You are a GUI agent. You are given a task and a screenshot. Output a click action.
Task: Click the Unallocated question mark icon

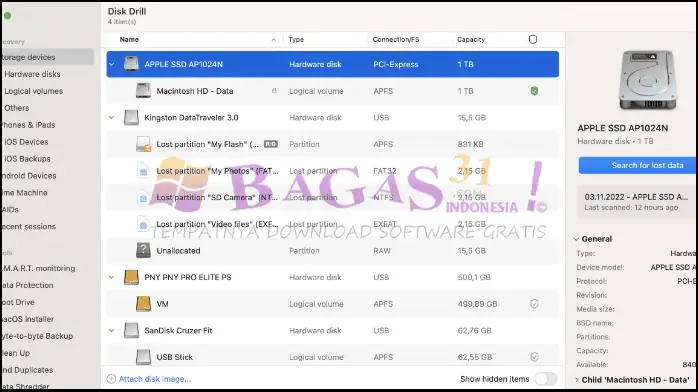143,251
